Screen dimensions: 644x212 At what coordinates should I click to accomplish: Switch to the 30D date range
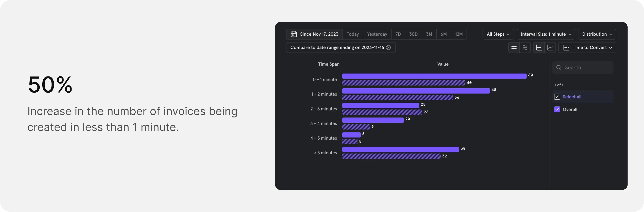413,34
